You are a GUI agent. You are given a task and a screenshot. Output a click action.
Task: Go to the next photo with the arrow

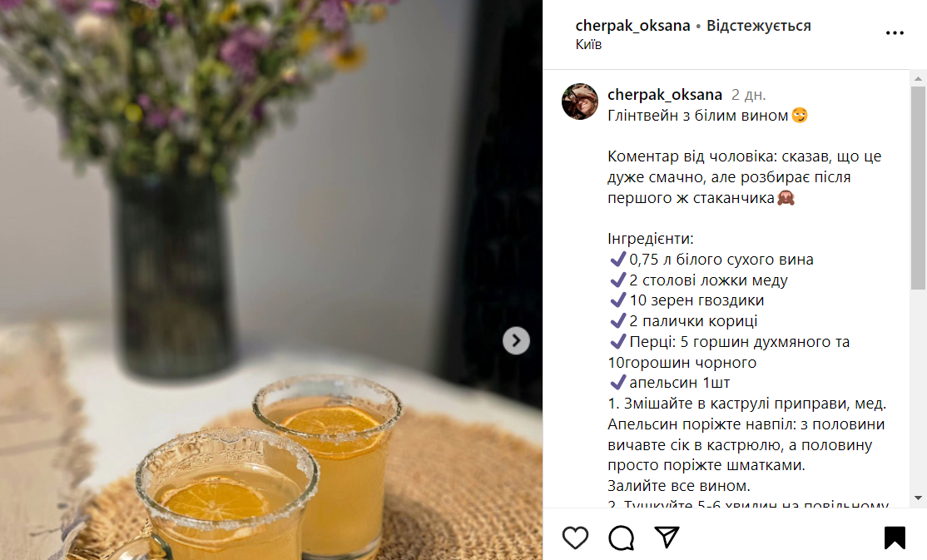(516, 340)
